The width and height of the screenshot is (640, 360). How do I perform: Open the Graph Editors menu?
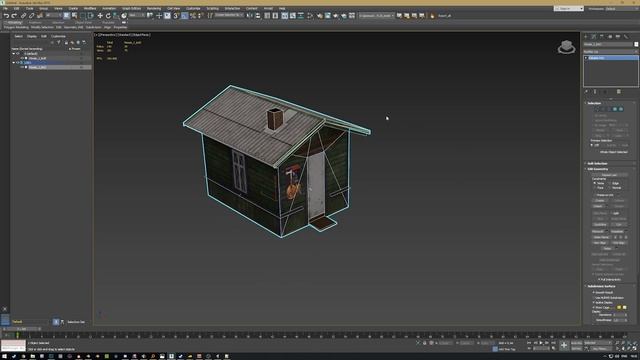click(x=131, y=8)
